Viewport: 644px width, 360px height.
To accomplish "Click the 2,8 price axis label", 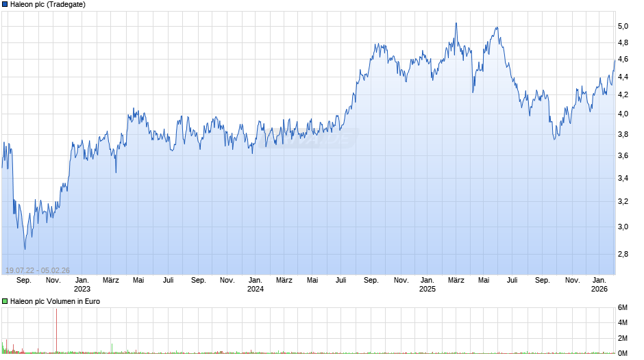I will pos(623,254).
